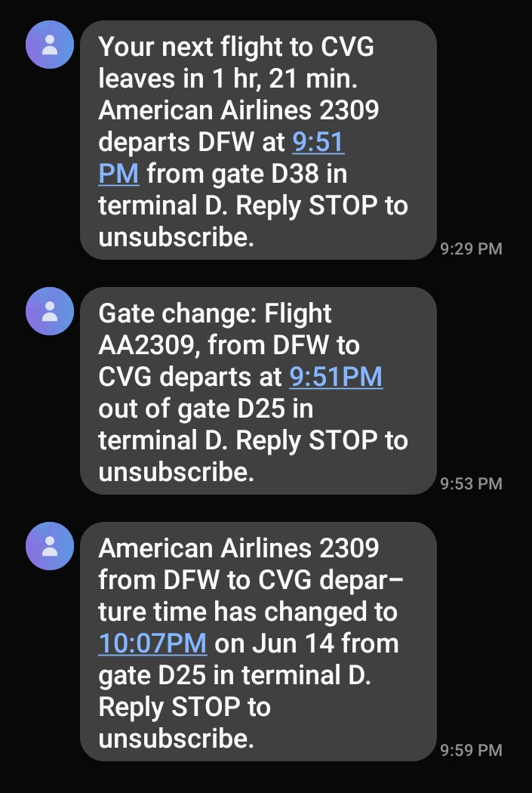Select the 9:59 PM message timestamp
Image resolution: width=532 pixels, height=793 pixels.
tap(471, 750)
